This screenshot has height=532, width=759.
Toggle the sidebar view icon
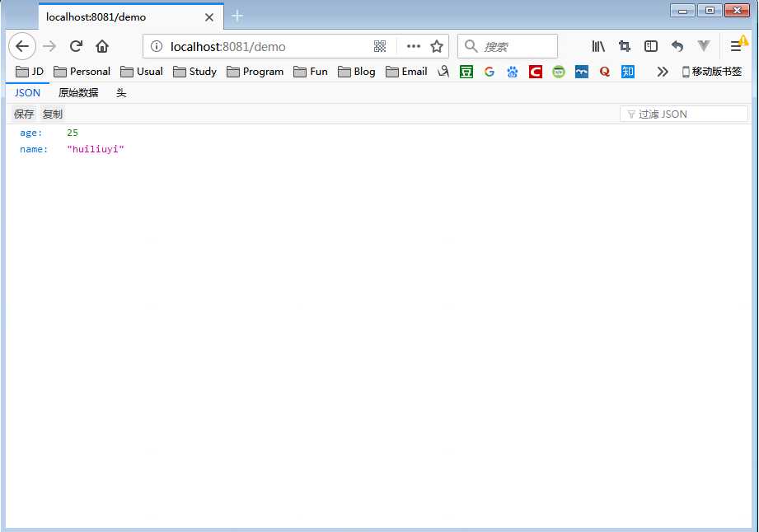(x=651, y=46)
